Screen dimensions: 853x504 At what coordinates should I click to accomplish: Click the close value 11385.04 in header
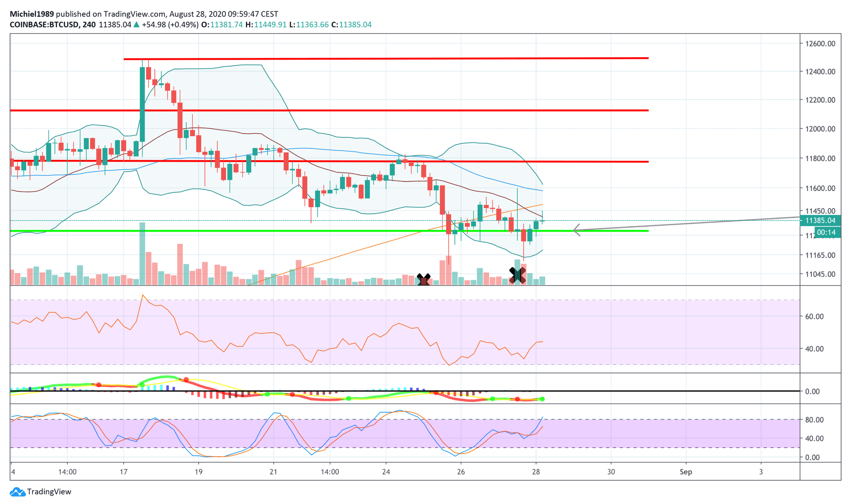tap(355, 25)
